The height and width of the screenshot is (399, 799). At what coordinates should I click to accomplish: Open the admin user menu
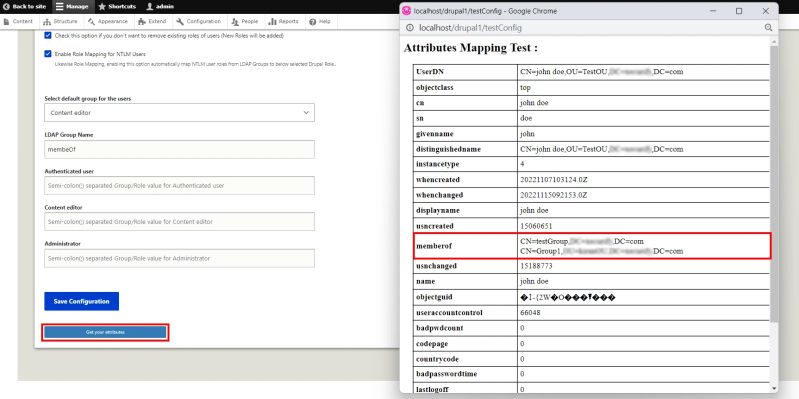pos(160,7)
